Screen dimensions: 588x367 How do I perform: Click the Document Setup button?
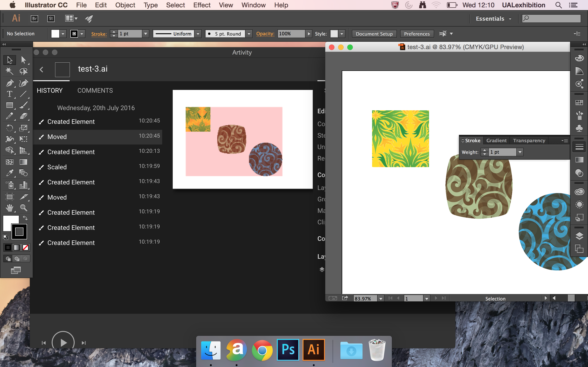[x=374, y=34]
